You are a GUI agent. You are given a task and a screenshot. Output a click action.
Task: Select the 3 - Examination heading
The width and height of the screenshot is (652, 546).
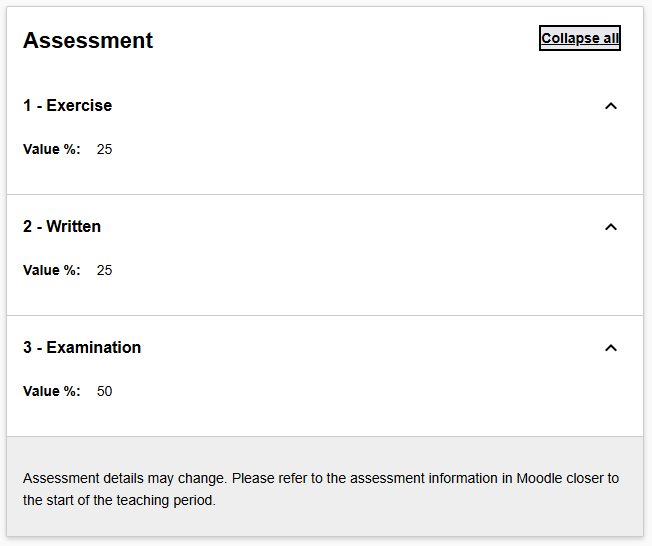(82, 348)
